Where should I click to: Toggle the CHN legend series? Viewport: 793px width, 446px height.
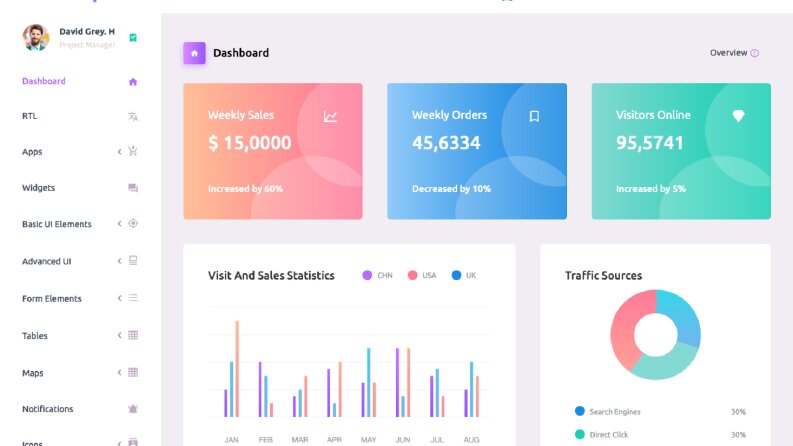(x=377, y=275)
